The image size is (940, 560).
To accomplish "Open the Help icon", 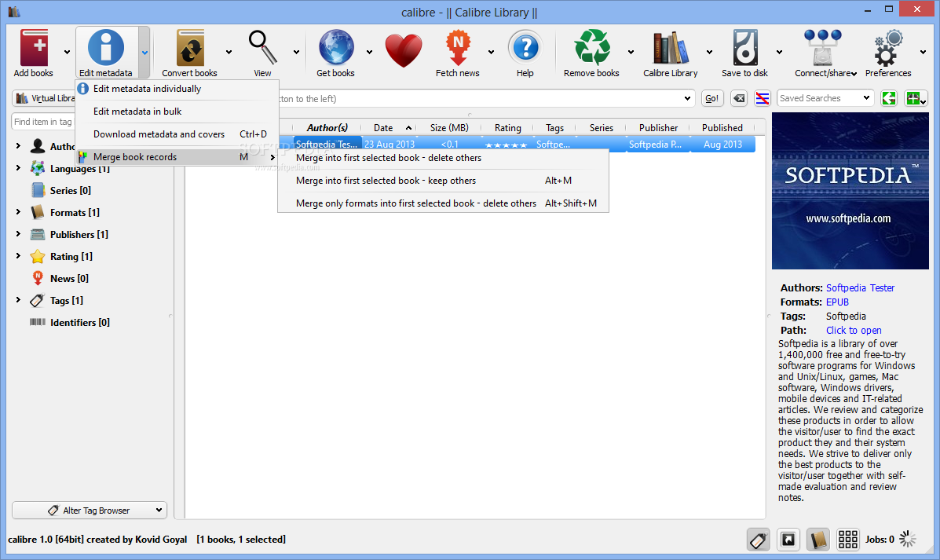I will pyautogui.click(x=525, y=47).
